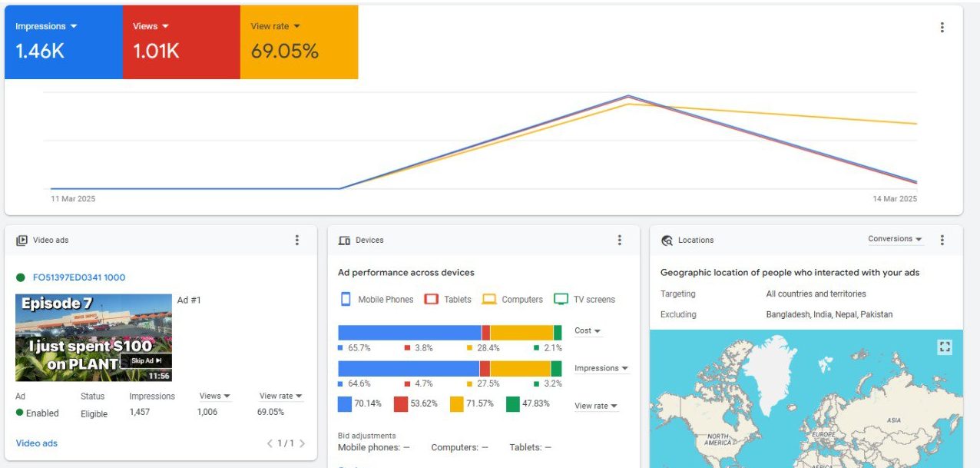Click the Video ads link at bottom
The height and width of the screenshot is (468, 980).
pos(37,443)
